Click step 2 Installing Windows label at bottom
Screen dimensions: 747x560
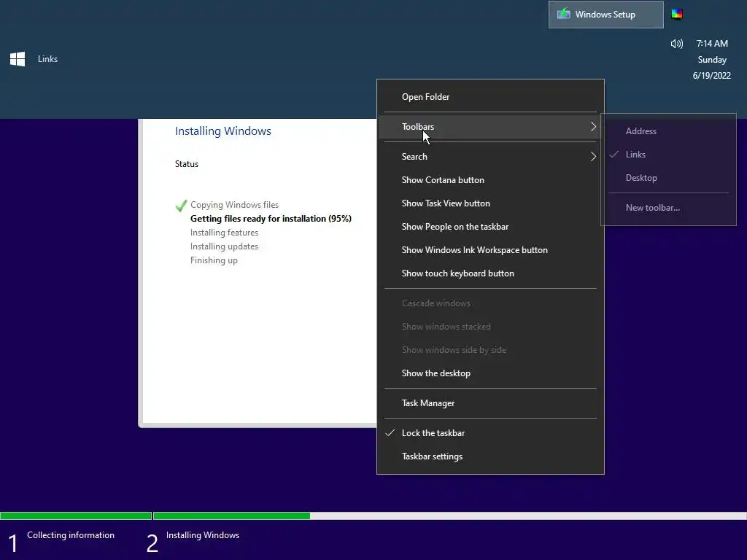(x=203, y=534)
